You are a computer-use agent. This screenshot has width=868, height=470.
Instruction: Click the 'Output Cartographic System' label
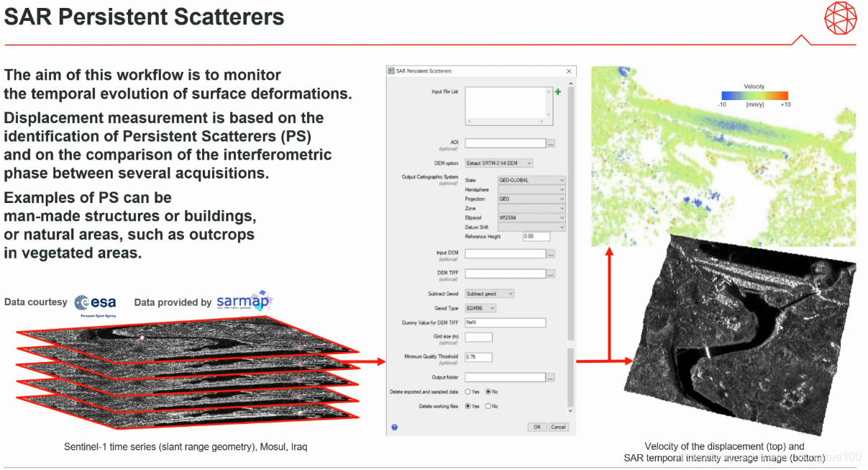pos(430,177)
